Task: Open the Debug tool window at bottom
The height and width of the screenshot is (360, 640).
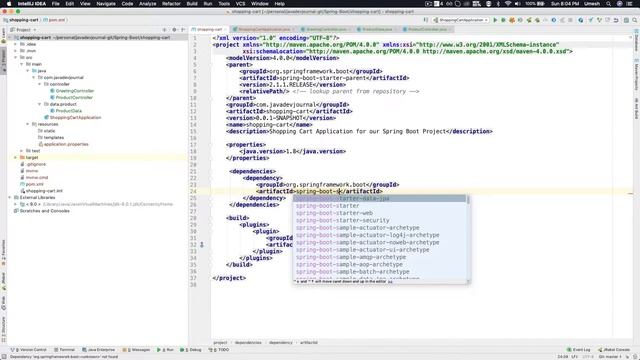Action: click(191, 350)
